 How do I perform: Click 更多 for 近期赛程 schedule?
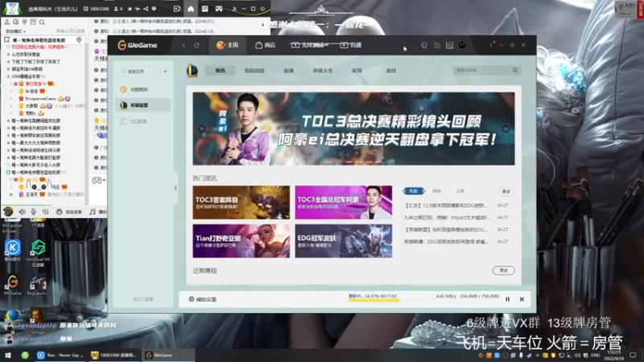(504, 270)
